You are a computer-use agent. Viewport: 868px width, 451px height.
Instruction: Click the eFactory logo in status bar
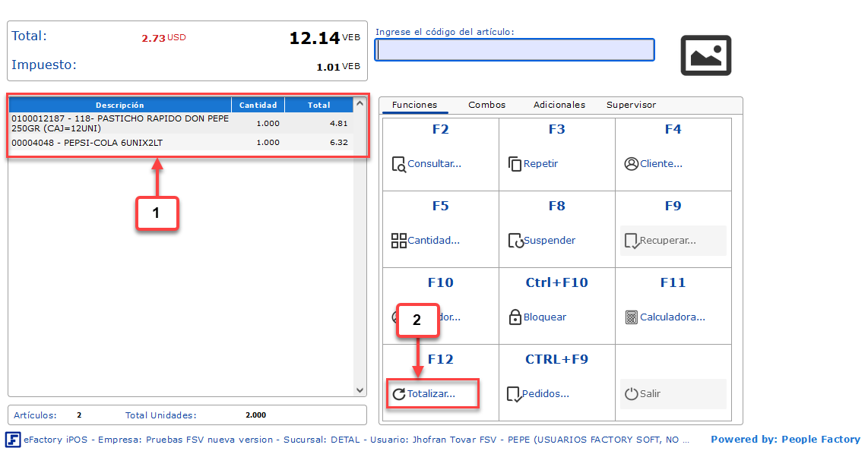click(x=13, y=440)
